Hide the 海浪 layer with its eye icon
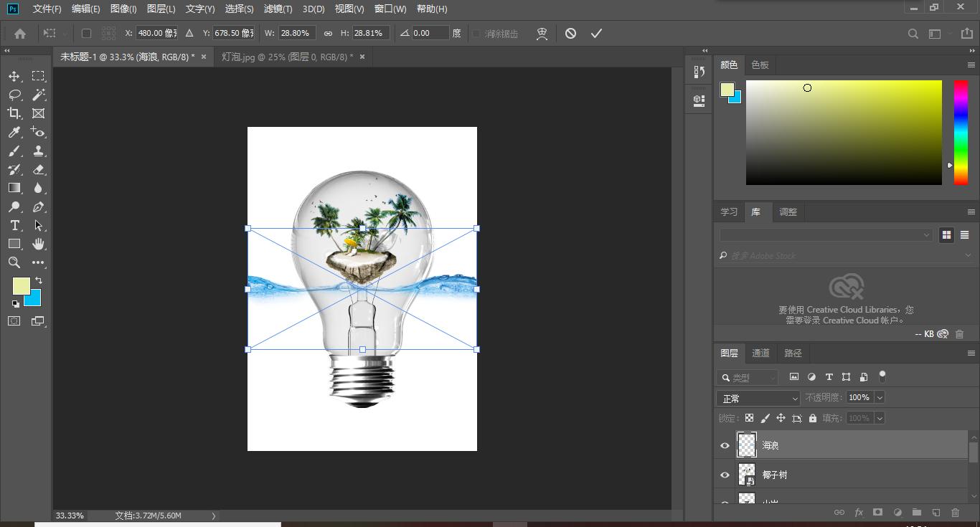 click(x=725, y=446)
